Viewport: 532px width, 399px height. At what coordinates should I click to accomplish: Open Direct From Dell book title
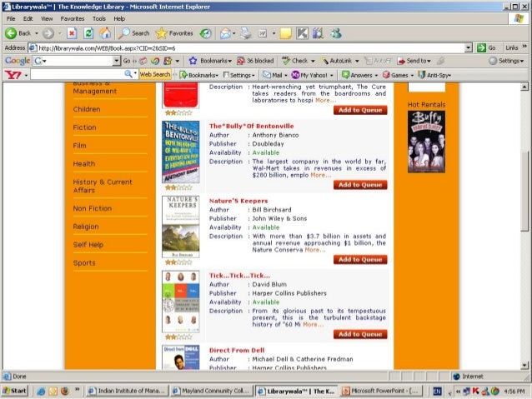click(237, 350)
